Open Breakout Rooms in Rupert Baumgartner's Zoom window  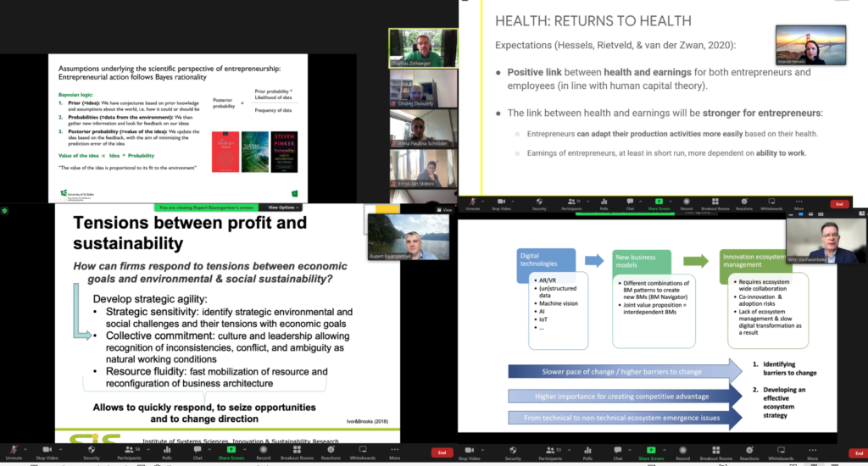click(x=298, y=452)
